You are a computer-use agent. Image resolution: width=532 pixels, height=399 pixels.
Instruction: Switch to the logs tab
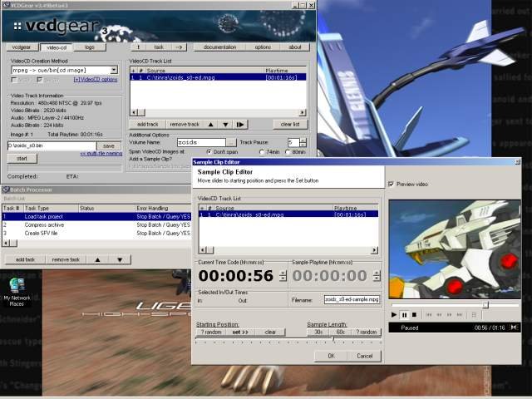pyautogui.click(x=90, y=47)
